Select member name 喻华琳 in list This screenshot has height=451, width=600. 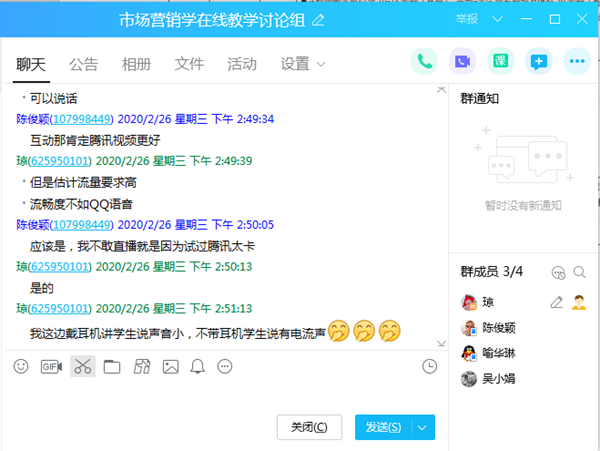tap(499, 353)
